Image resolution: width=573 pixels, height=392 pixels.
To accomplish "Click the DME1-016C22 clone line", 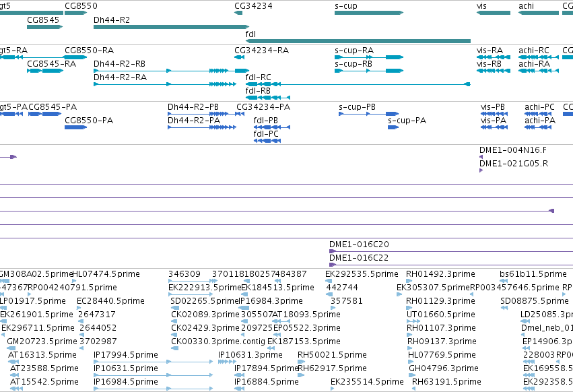I will click(451, 265).
